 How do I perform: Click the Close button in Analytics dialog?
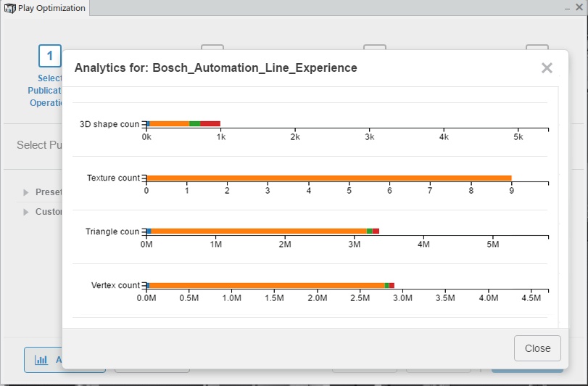(x=537, y=348)
